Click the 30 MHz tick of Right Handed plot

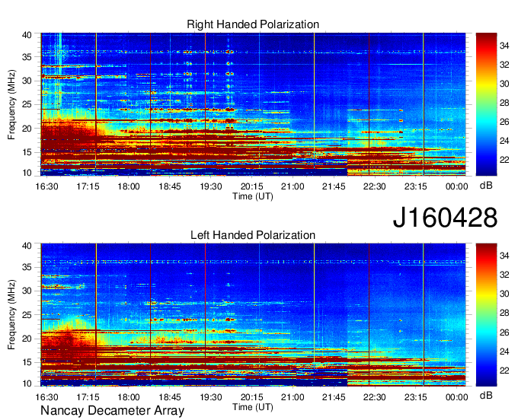[x=27, y=81]
